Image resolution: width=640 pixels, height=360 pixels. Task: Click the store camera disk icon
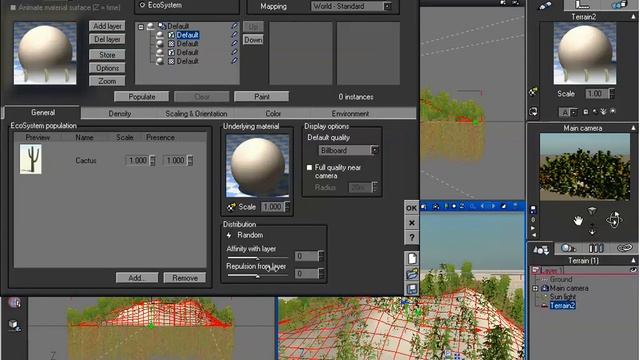[533, 209]
